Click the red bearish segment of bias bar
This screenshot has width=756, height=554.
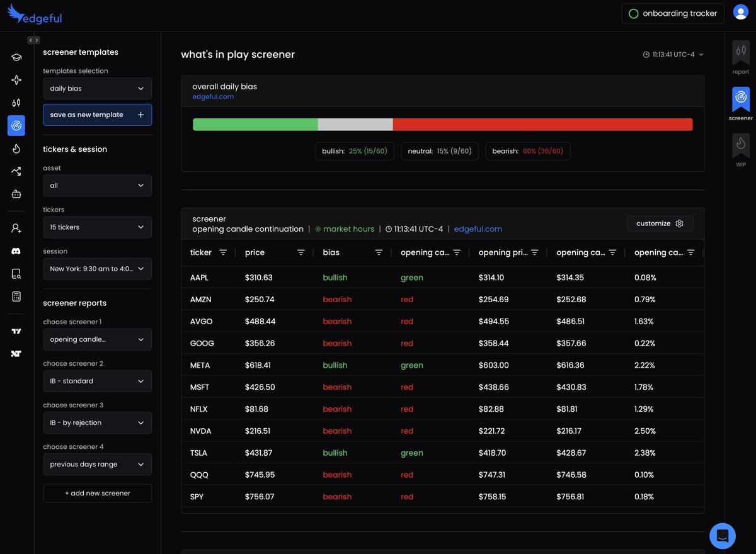click(542, 125)
